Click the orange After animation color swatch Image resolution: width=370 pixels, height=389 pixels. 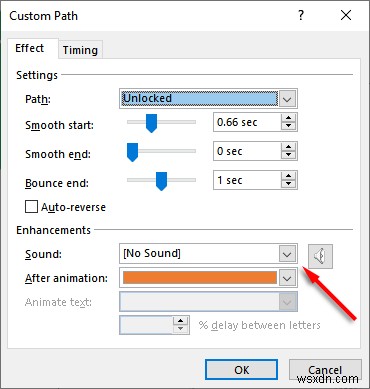[x=200, y=278]
